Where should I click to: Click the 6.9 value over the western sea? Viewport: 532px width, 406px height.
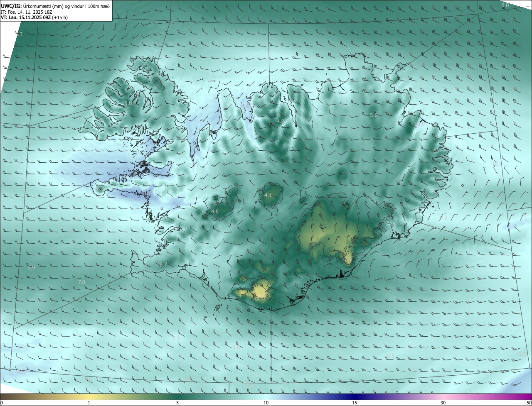click(x=31, y=268)
